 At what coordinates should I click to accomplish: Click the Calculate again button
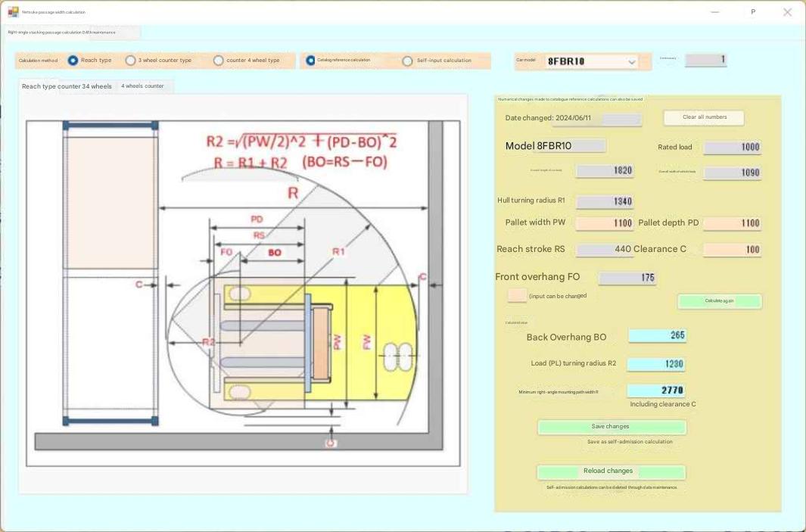(x=719, y=301)
